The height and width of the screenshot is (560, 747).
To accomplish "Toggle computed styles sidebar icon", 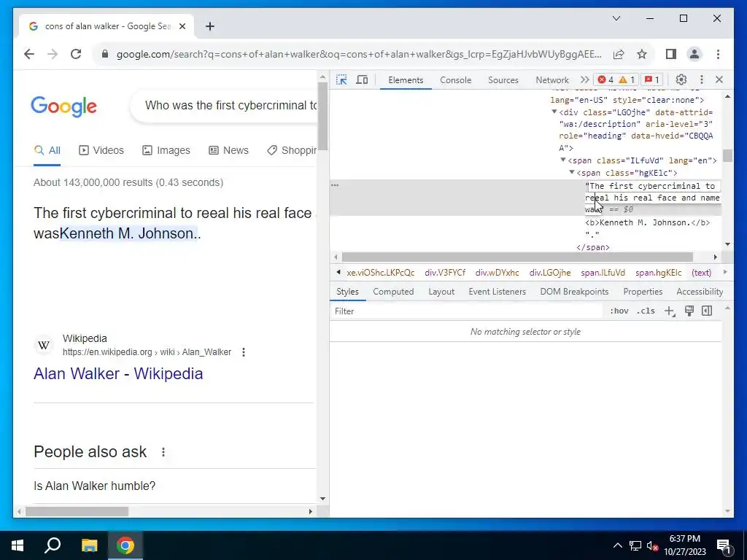I will [x=707, y=311].
